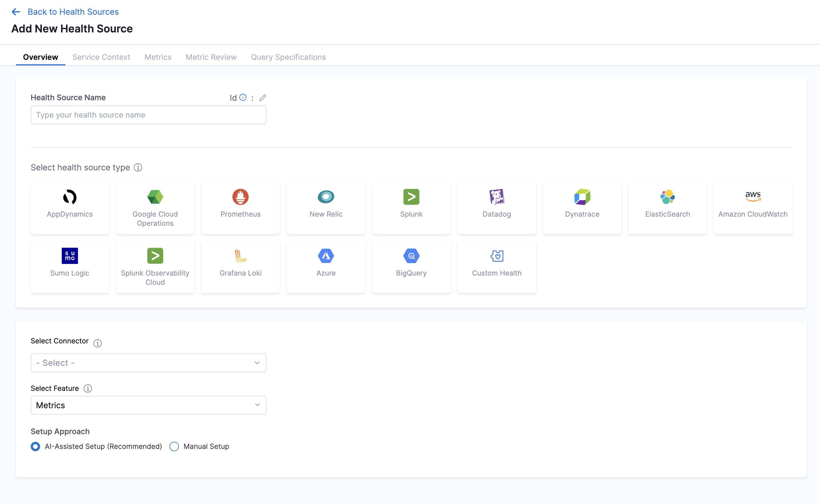Click the Amazon CloudWatch label text
Screen dimensions: 820x504
(x=753, y=214)
